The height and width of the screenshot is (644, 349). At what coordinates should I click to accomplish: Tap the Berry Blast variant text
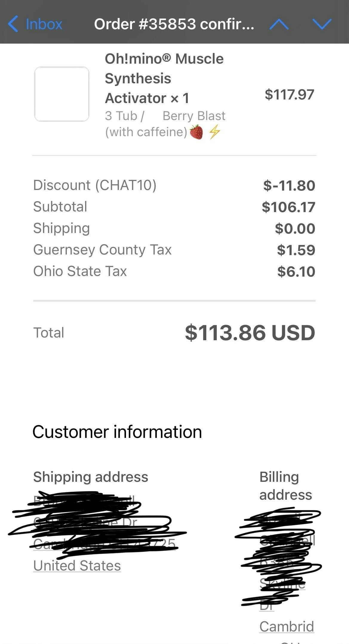coord(194,116)
